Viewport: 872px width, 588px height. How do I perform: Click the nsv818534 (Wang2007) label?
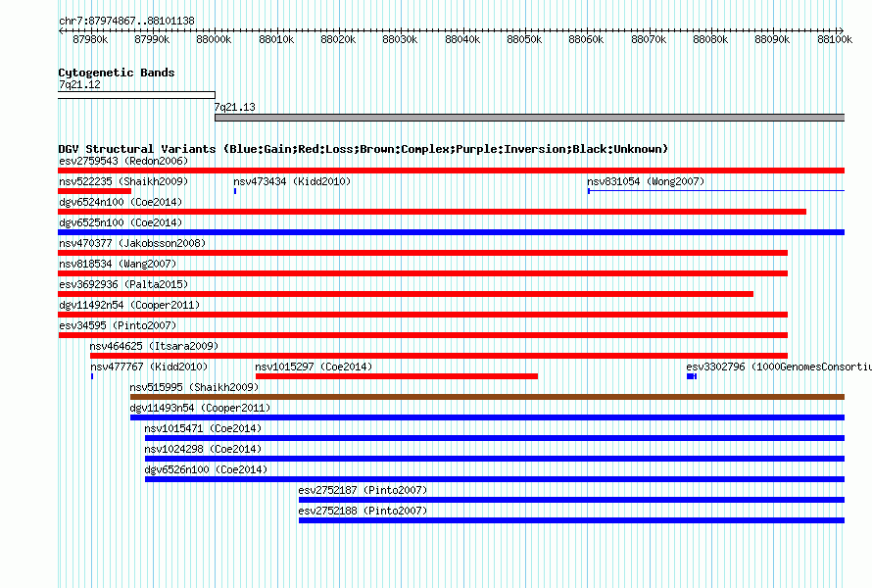point(118,264)
